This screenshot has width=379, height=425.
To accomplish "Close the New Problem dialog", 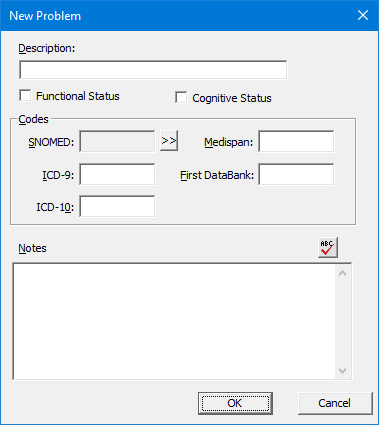I will (363, 15).
